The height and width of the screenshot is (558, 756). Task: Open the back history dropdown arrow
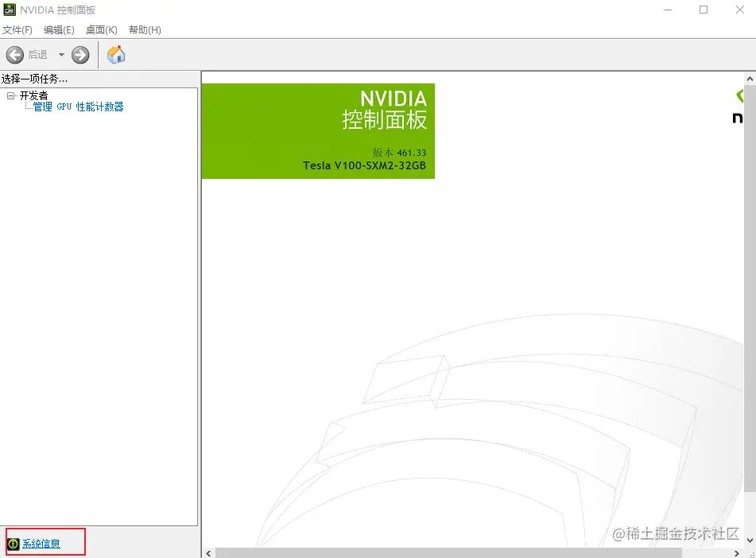click(x=61, y=55)
